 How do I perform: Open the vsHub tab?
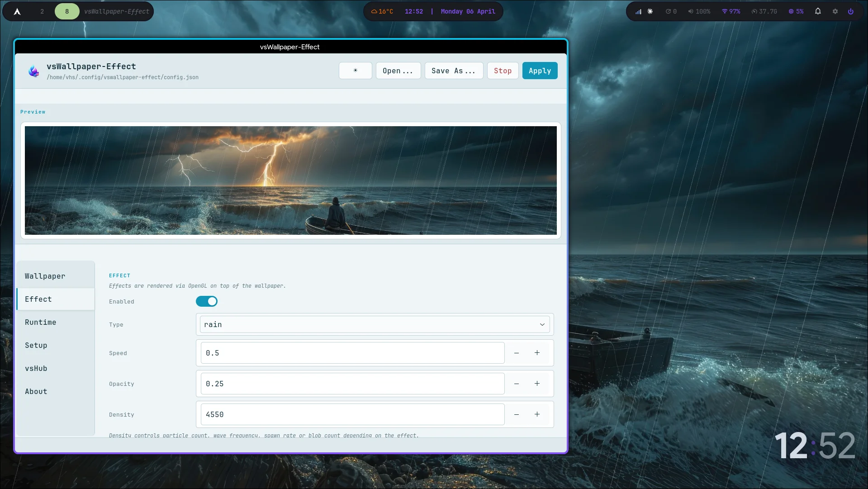tap(55, 368)
